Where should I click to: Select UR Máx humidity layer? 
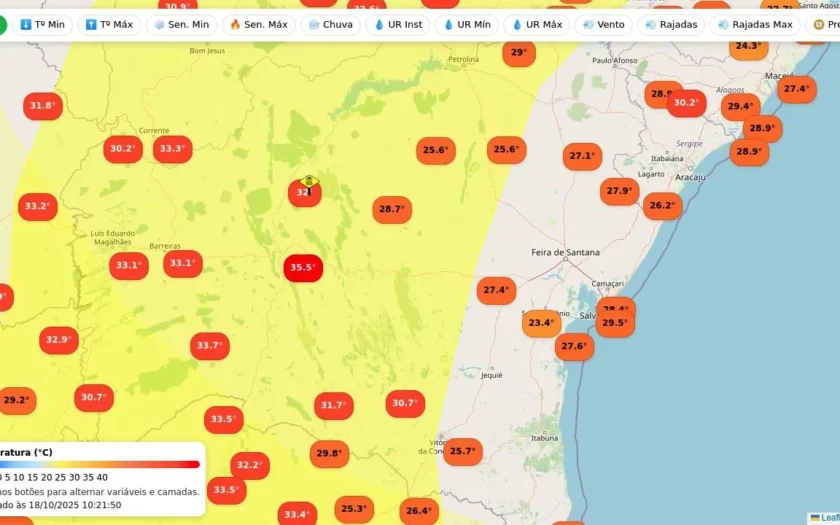(536, 25)
